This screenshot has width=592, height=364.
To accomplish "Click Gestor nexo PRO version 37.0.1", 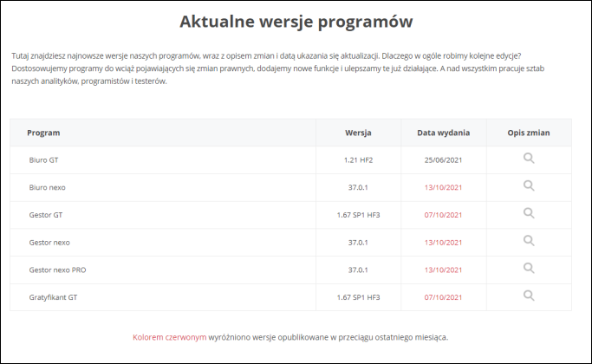I will pyautogui.click(x=358, y=270).
